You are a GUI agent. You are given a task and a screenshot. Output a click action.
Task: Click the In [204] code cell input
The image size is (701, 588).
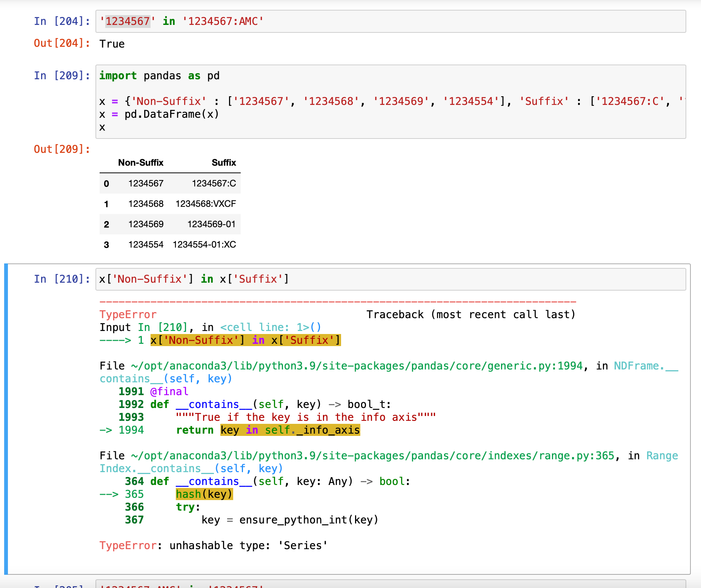[x=390, y=22]
